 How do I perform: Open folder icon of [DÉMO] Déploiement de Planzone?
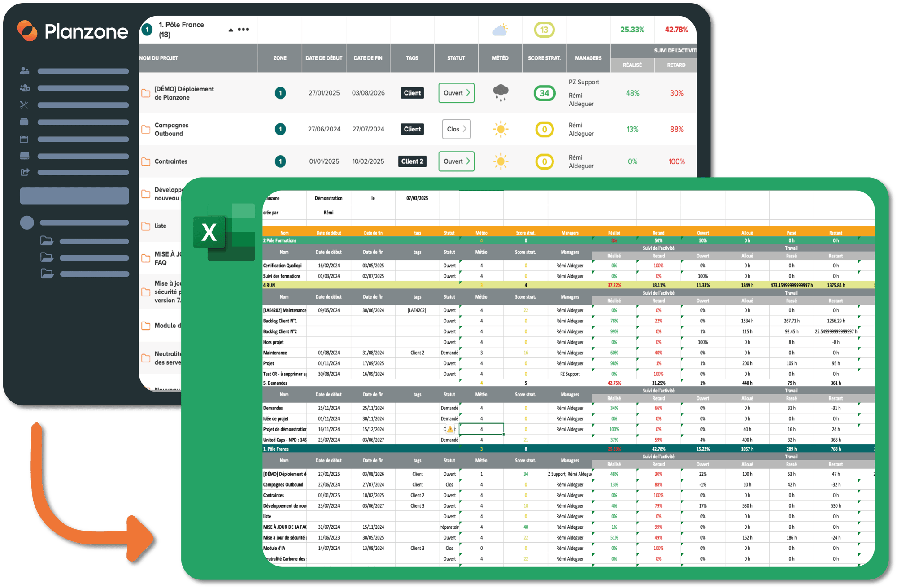point(146,93)
